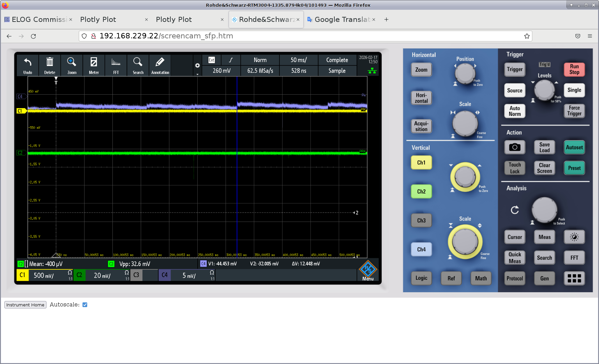The image size is (599, 364).
Task: Open the 50 ms/ timebase setting
Action: click(298, 60)
